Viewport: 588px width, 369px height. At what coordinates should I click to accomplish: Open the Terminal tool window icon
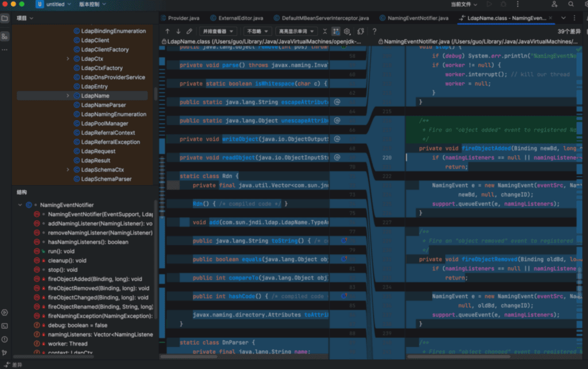tap(5, 326)
